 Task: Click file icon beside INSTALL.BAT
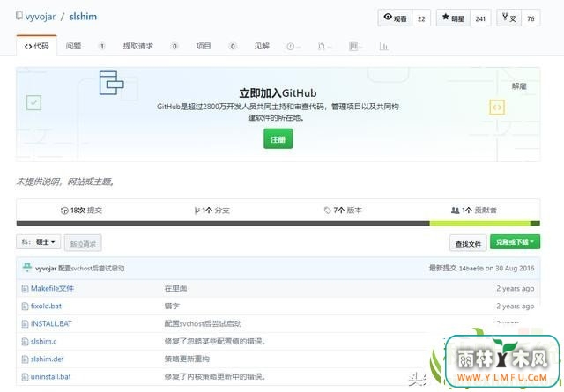[25, 323]
